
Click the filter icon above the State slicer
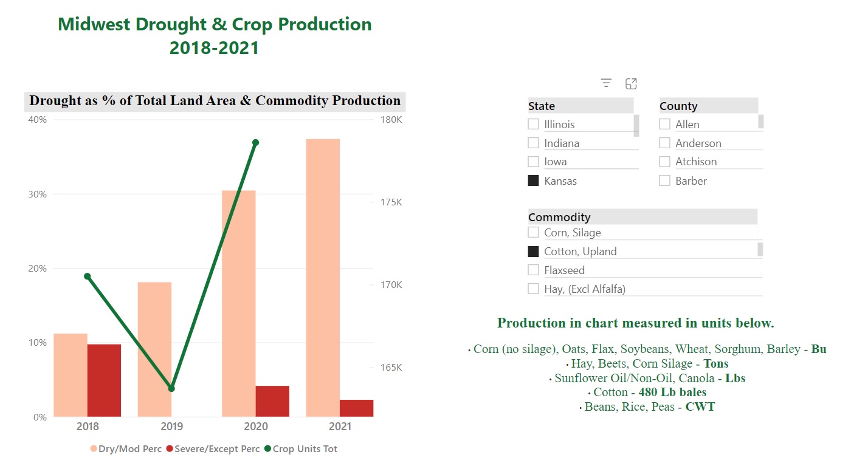click(606, 84)
